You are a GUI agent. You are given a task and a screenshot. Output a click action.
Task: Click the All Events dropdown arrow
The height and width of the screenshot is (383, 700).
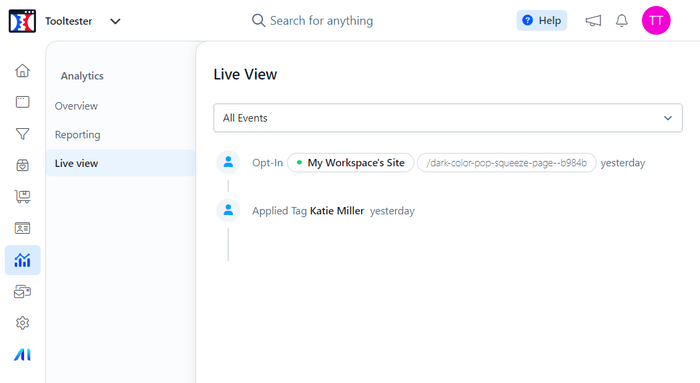[x=668, y=118]
